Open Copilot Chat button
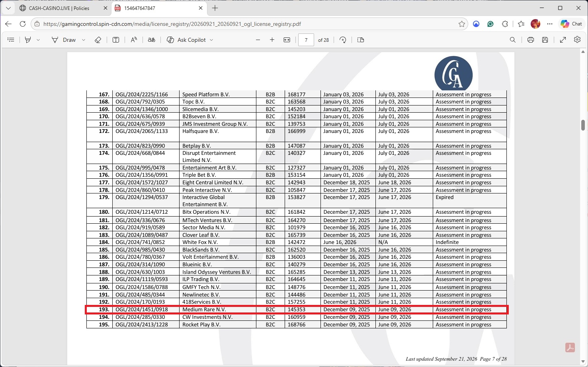The image size is (588, 367). coord(572,24)
